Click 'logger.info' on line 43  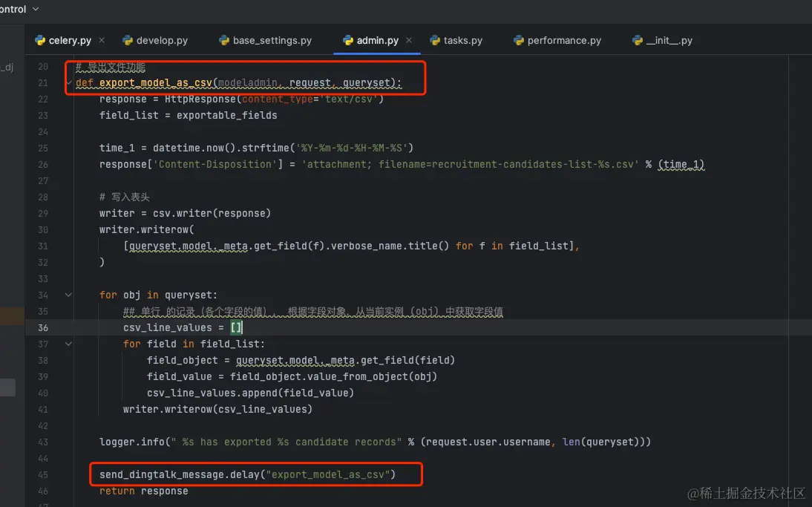132,442
